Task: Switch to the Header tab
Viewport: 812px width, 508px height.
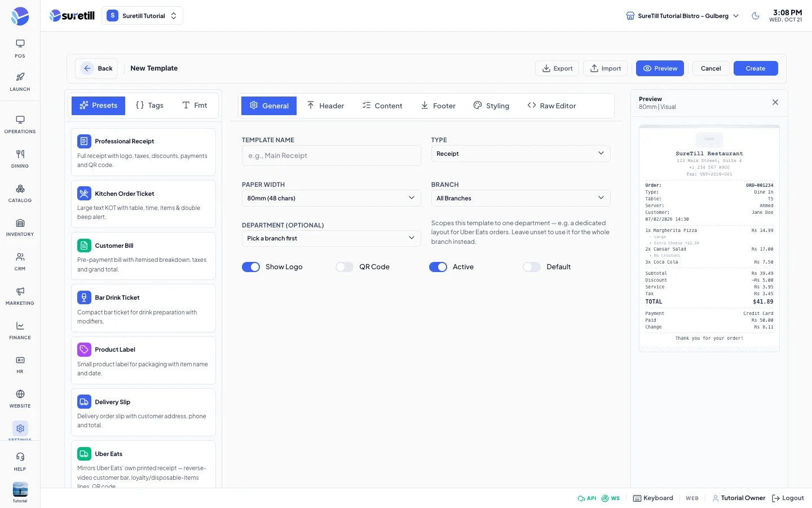Action: coord(325,106)
